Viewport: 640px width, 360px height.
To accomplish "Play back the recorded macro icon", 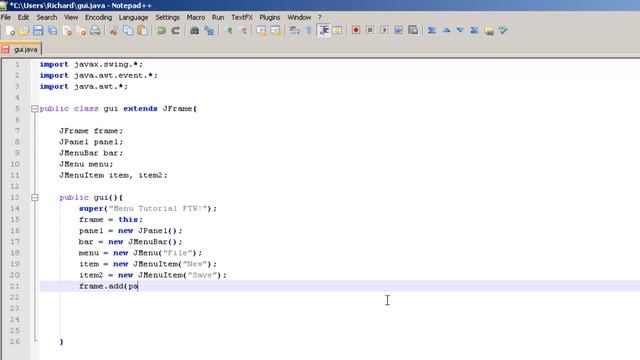I will pos(384,31).
